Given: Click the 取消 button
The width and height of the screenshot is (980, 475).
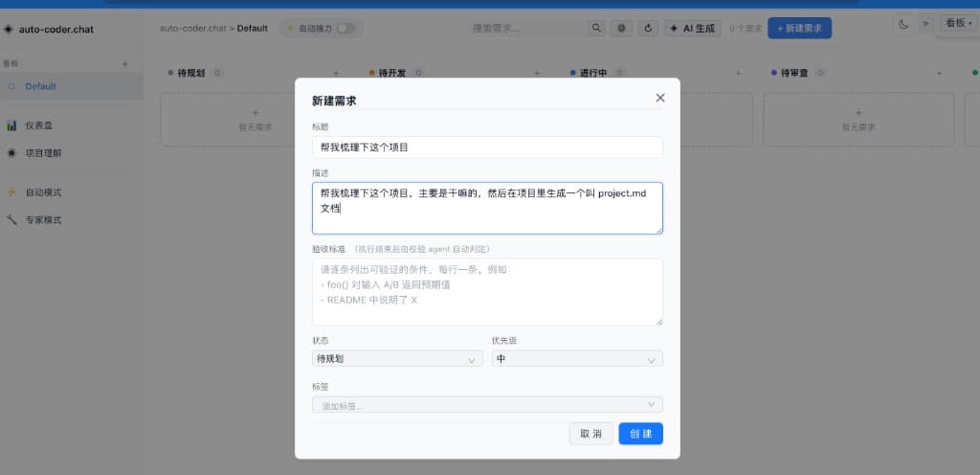Looking at the screenshot, I should 590,434.
